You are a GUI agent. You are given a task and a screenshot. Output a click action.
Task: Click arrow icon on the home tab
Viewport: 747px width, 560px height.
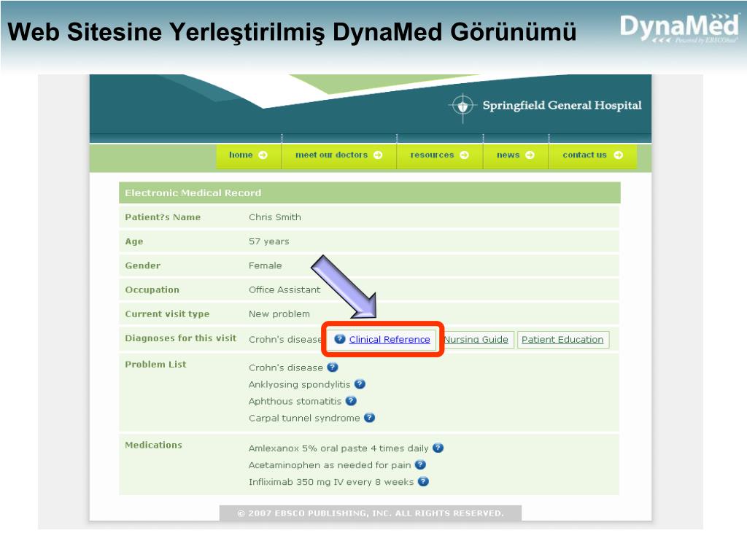(x=263, y=155)
